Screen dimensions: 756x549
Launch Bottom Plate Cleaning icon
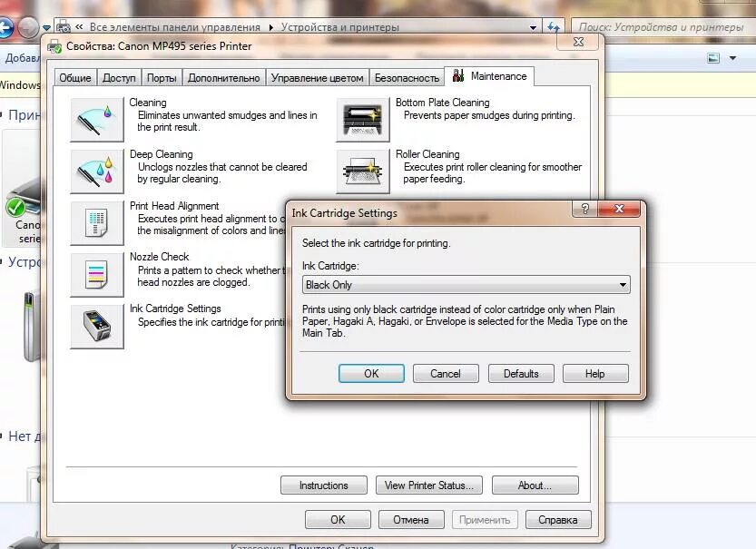pyautogui.click(x=363, y=120)
